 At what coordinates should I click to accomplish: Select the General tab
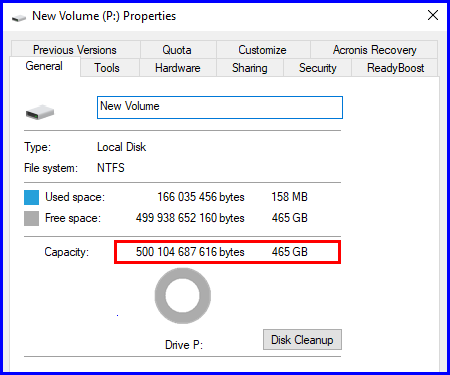coord(45,66)
